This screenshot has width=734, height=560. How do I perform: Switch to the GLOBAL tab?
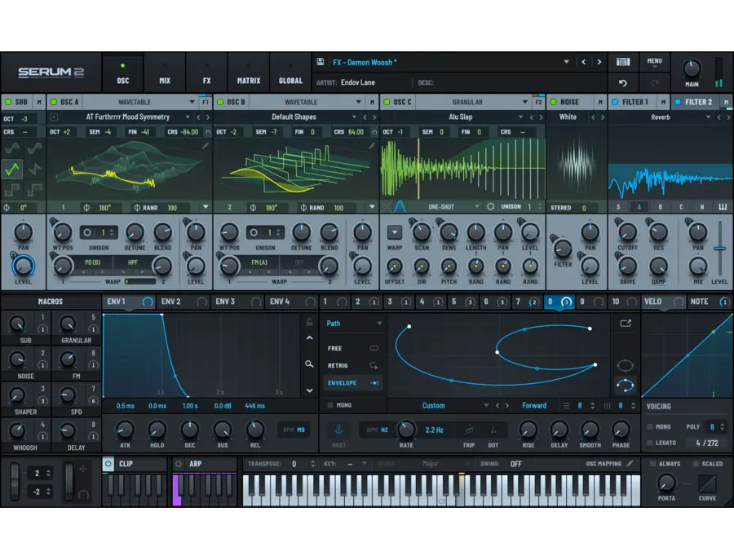[x=290, y=73]
